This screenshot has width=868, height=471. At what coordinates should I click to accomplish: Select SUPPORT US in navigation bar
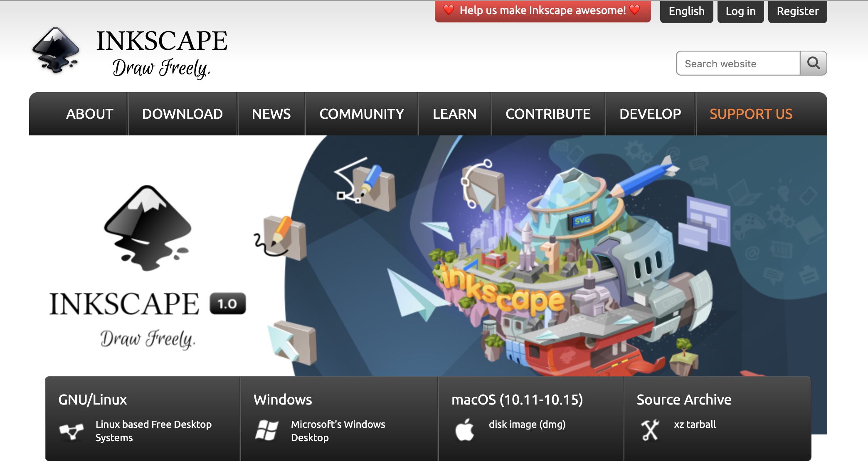tap(751, 114)
